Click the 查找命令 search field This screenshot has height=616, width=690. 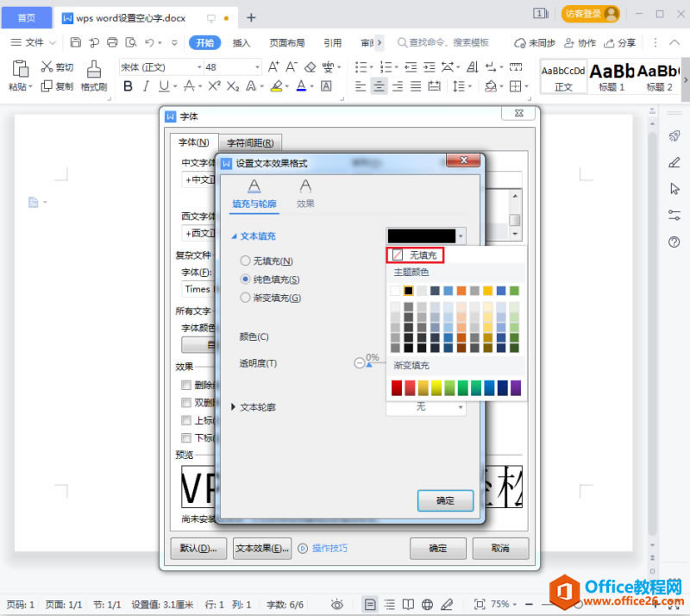[x=443, y=43]
